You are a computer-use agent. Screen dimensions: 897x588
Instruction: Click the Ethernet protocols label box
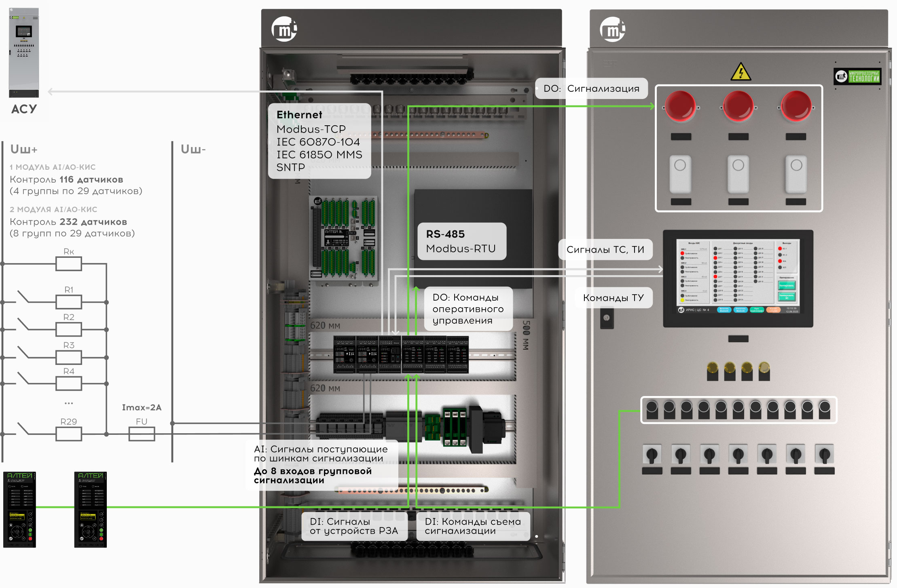[x=319, y=141]
